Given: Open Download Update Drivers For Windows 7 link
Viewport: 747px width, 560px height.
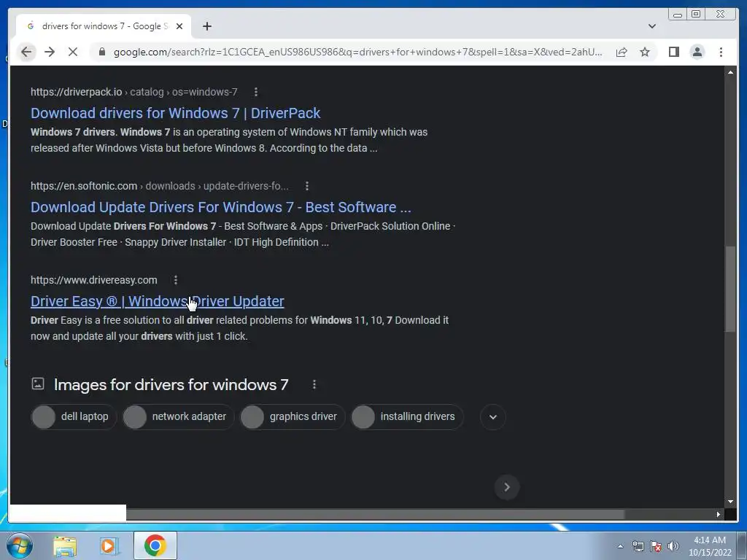Looking at the screenshot, I should point(220,207).
